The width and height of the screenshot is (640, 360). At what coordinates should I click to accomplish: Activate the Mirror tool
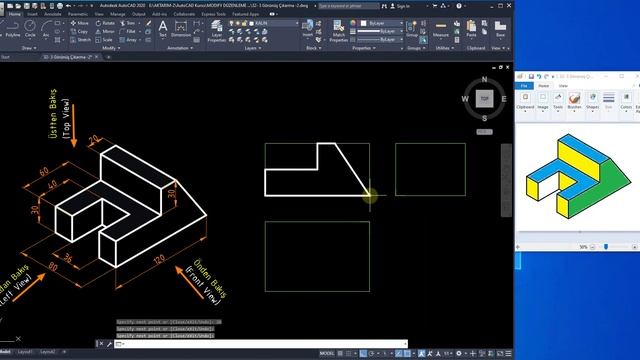tap(105, 31)
